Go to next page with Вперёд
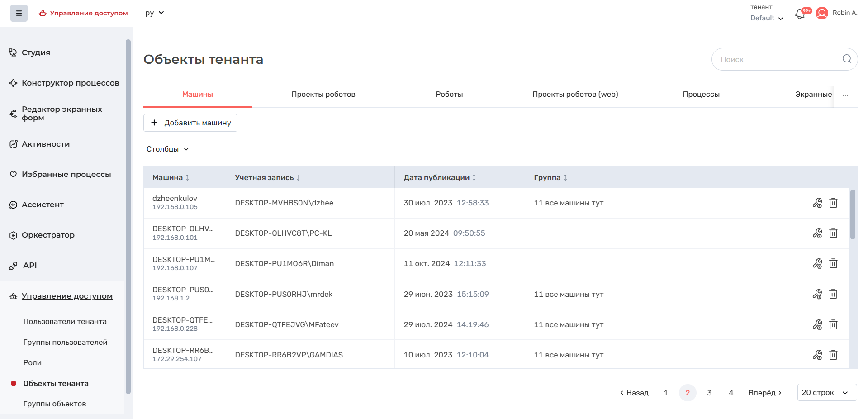The image size is (868, 419). point(765,393)
